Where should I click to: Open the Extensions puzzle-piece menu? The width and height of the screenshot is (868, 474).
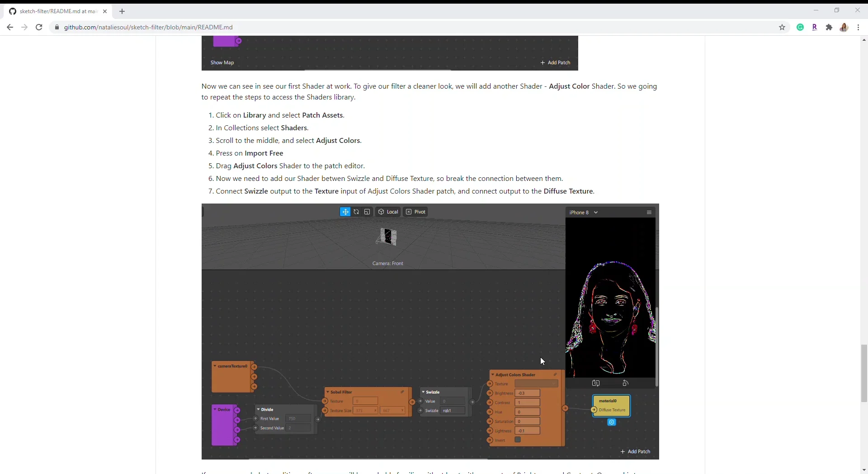[829, 27]
